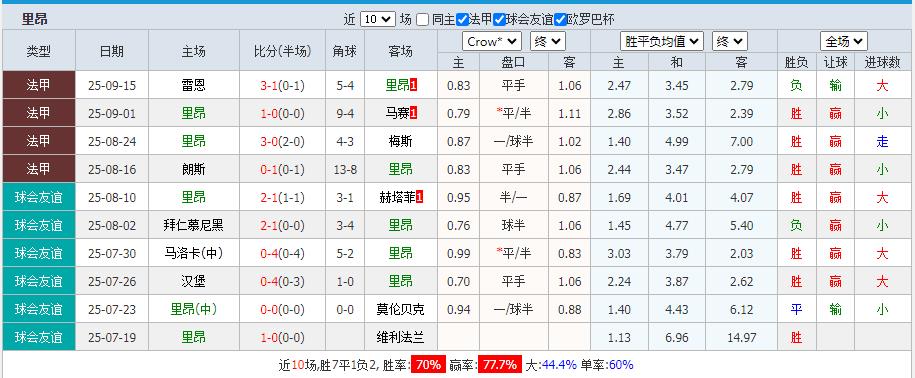The width and height of the screenshot is (915, 378).
Task: Click the 平 result on 25-07-23 row
Action: click(x=797, y=310)
